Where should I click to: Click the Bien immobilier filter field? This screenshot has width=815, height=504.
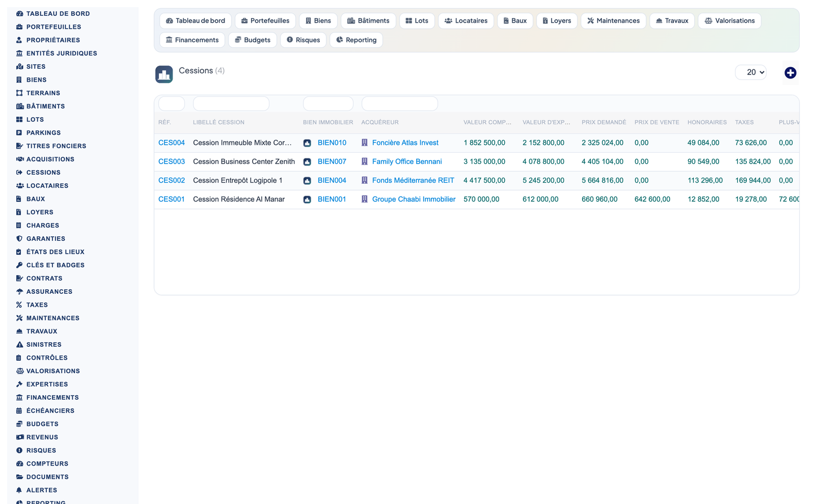[328, 104]
